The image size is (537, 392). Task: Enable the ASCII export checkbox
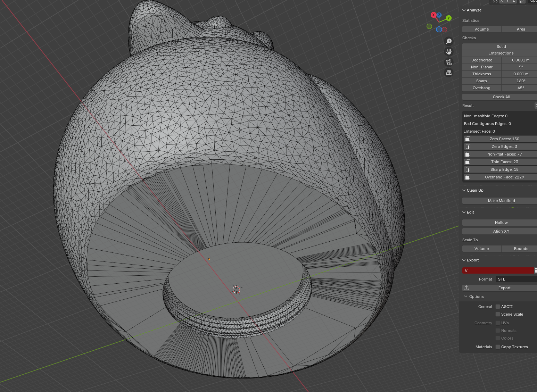click(x=498, y=307)
